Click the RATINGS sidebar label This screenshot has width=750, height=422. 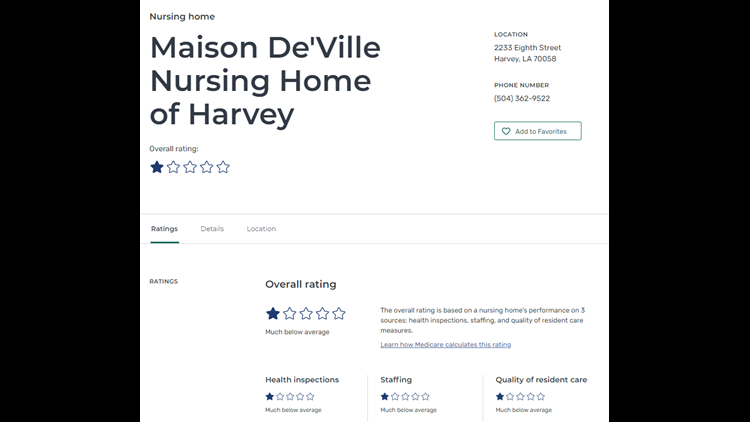(x=164, y=281)
